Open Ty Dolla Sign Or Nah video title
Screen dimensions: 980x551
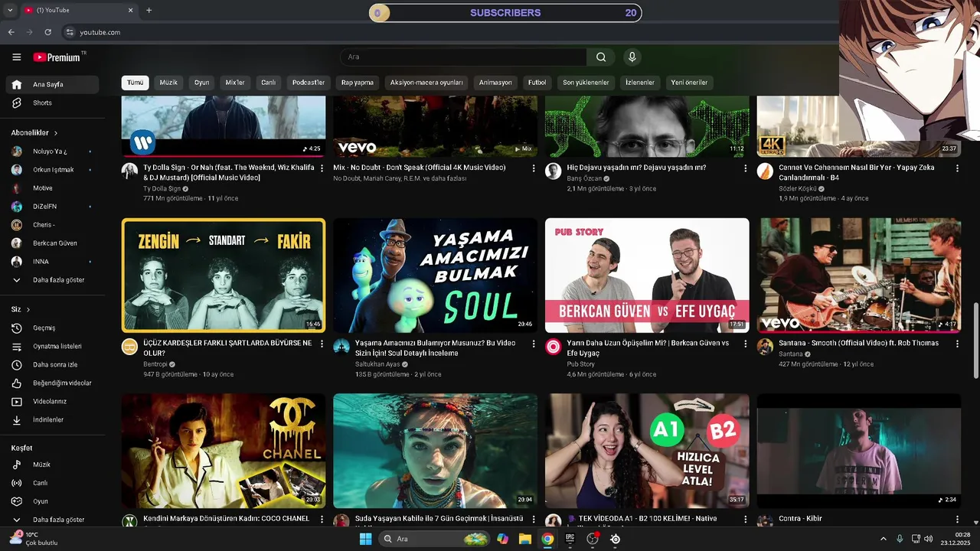[228, 172]
